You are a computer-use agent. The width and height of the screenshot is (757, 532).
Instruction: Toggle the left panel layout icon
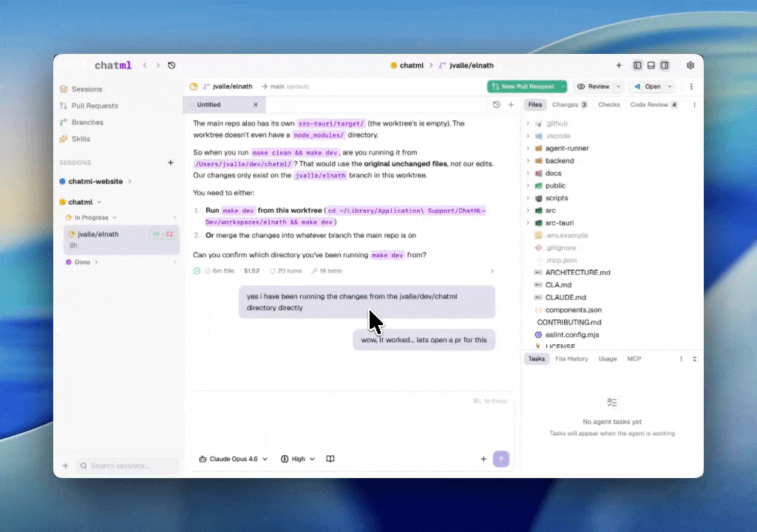[x=637, y=65]
